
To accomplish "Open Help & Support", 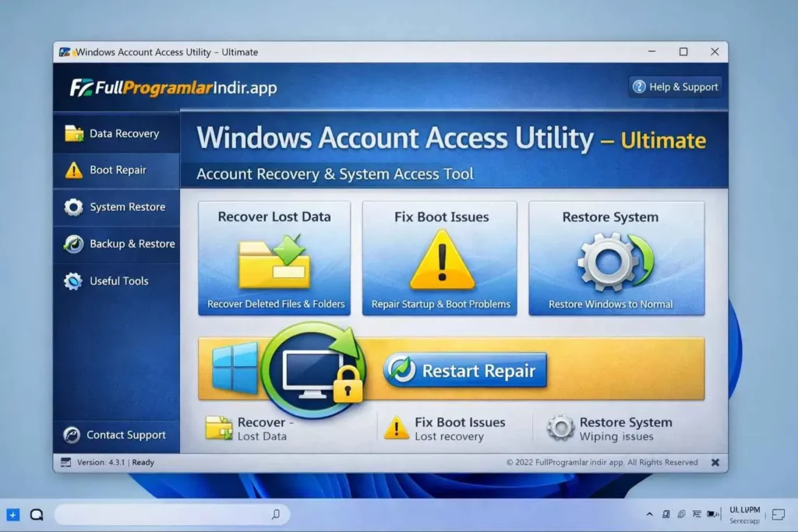I will 675,86.
